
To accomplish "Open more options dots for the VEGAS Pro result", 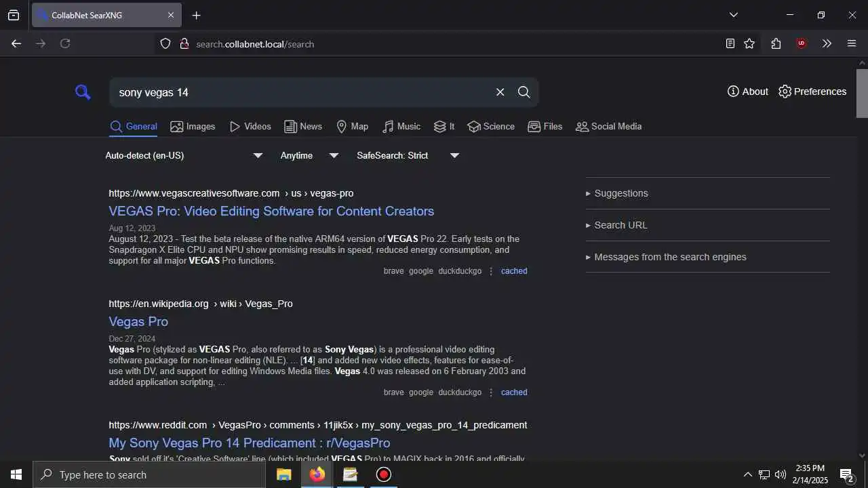I will [492, 271].
